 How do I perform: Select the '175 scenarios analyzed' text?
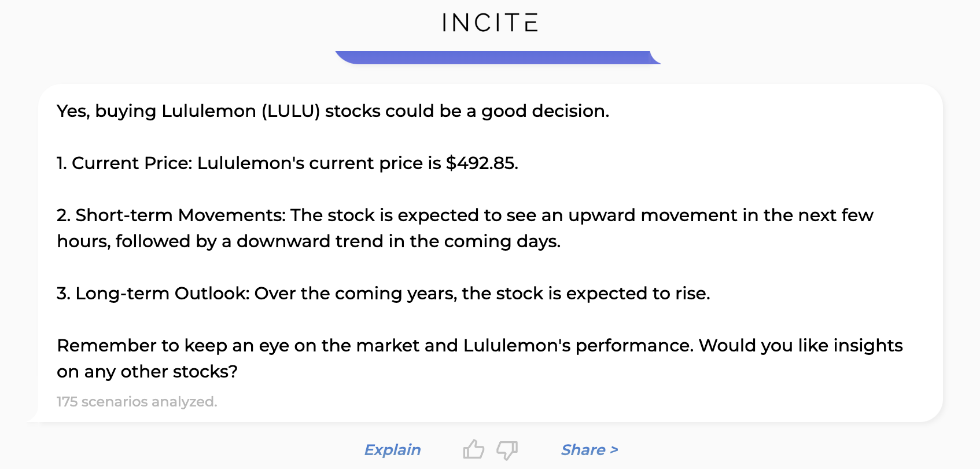point(137,401)
